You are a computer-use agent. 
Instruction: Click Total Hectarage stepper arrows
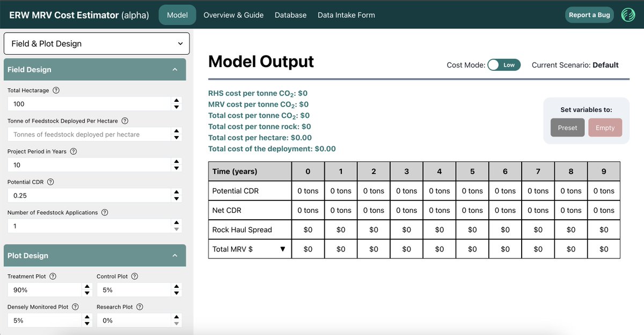(176, 104)
